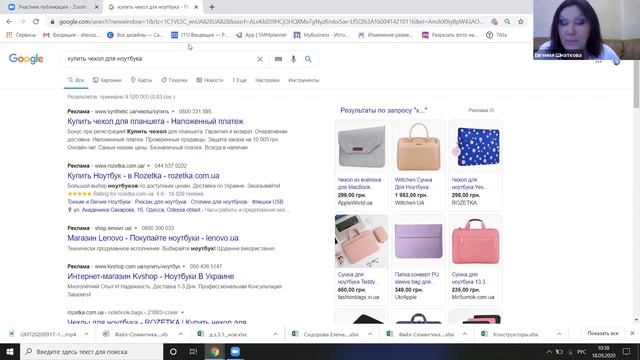Expand options for Конструкторы.xlsx download

coord(559,334)
